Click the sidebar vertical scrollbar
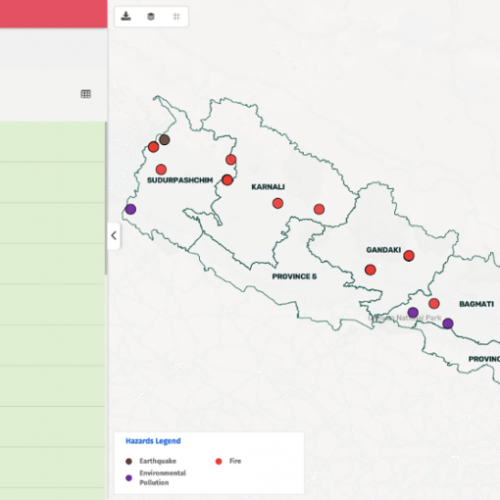The height and width of the screenshot is (500, 500). (x=106, y=198)
